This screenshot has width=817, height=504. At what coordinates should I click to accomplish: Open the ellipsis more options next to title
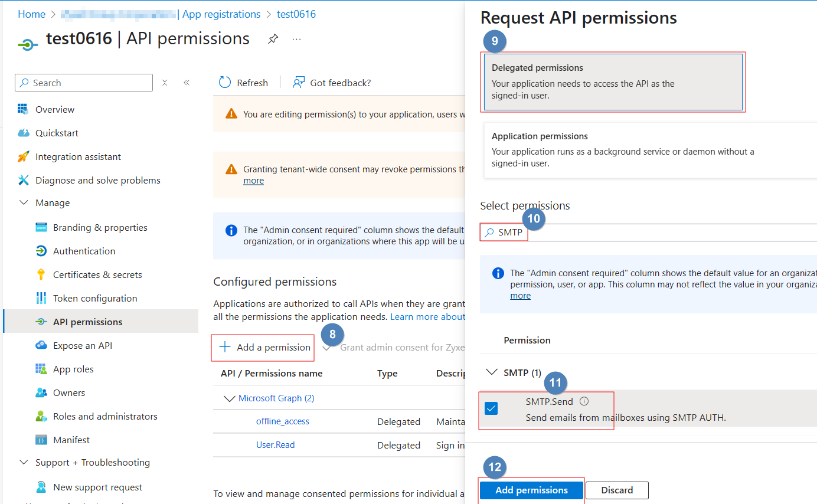pos(297,39)
